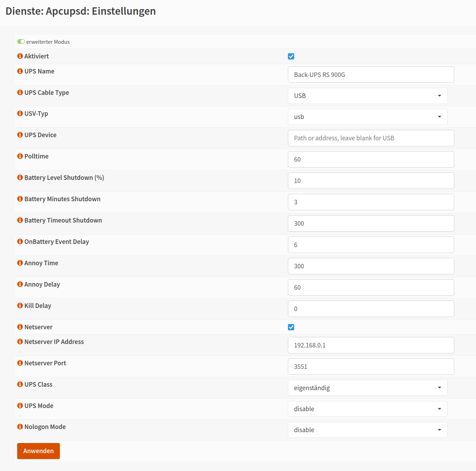Focus the Netserver IP Address field
Image resolution: width=476 pixels, height=471 pixels.
point(371,345)
